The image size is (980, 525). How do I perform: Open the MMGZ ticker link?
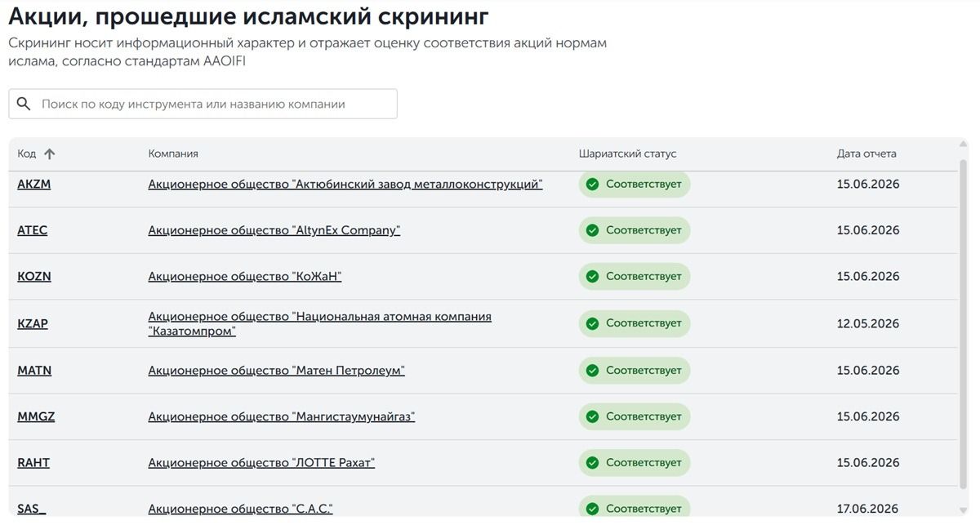(x=36, y=417)
